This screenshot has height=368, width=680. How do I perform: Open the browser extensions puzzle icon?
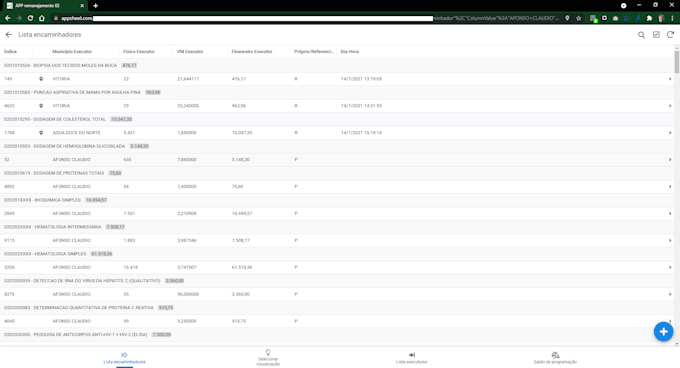pyautogui.click(x=649, y=18)
